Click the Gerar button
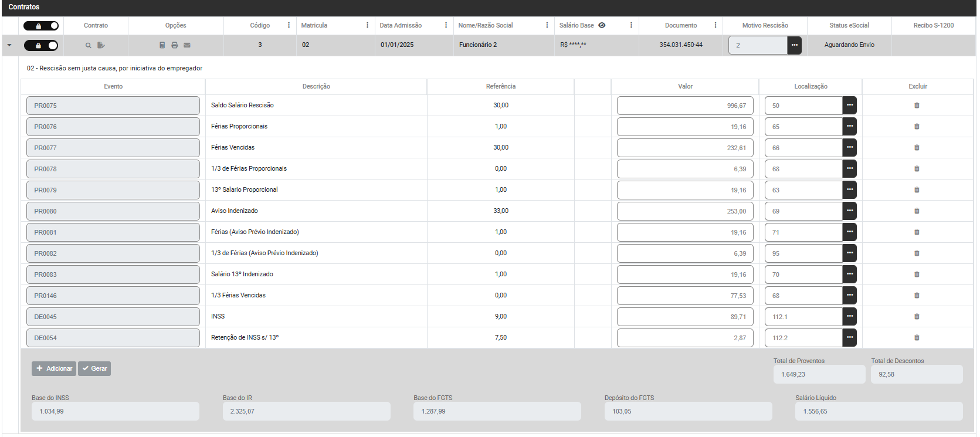Screen dimensions: 980x437 point(94,368)
